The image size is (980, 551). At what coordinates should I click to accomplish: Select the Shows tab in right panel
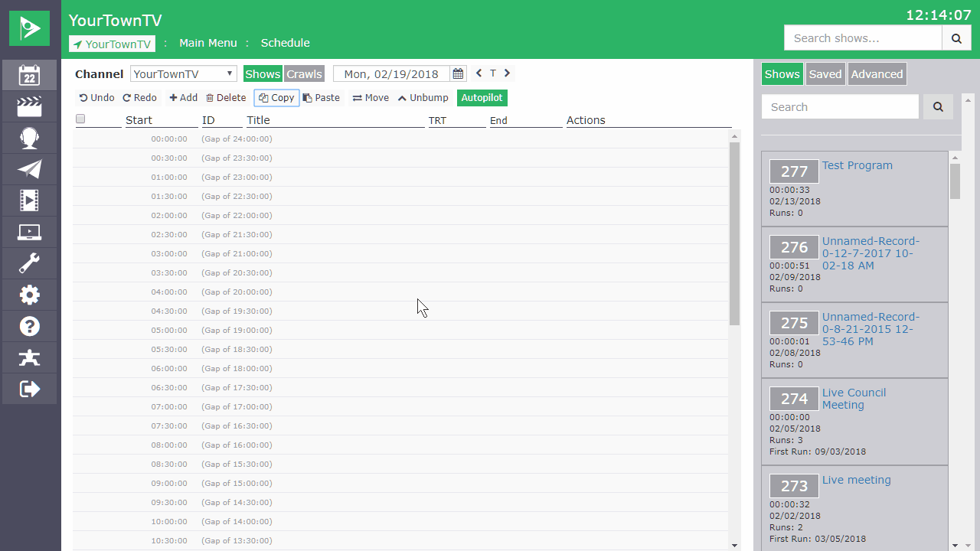(x=782, y=74)
